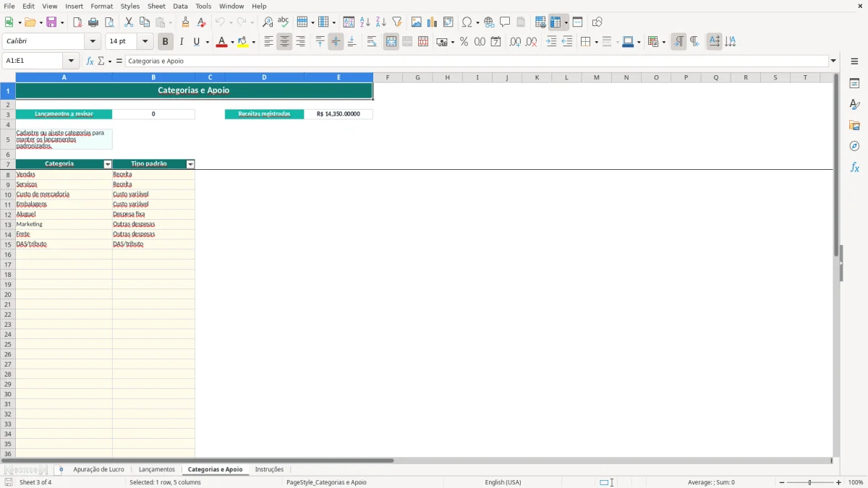The width and height of the screenshot is (868, 488).
Task: Insert an image
Action: click(x=417, y=22)
